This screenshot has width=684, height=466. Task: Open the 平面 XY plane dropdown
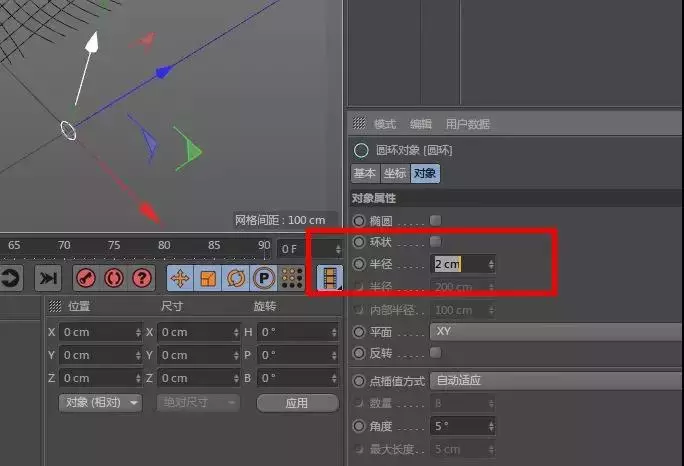[555, 331]
